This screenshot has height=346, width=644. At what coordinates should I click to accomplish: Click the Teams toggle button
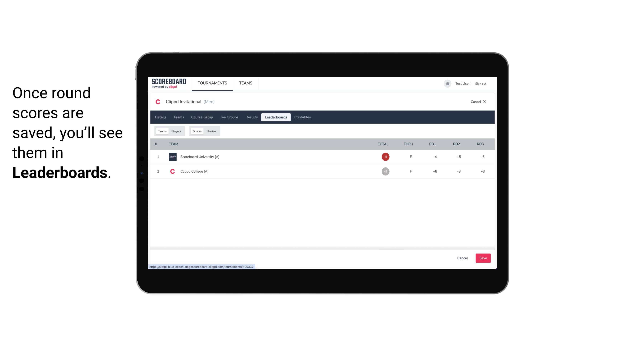point(162,131)
